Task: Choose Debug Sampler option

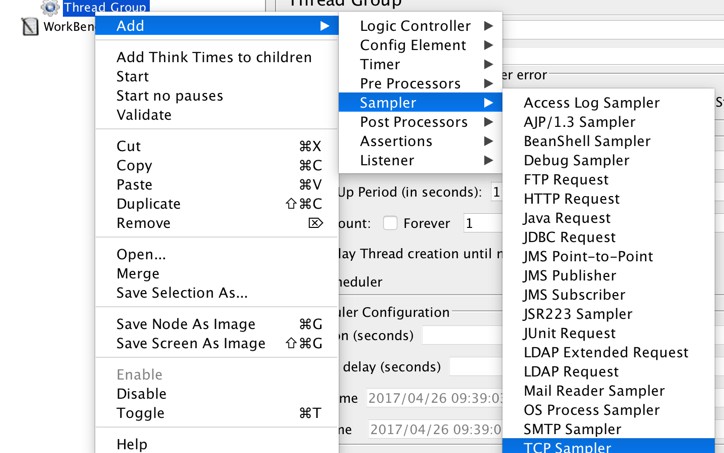Action: click(576, 160)
